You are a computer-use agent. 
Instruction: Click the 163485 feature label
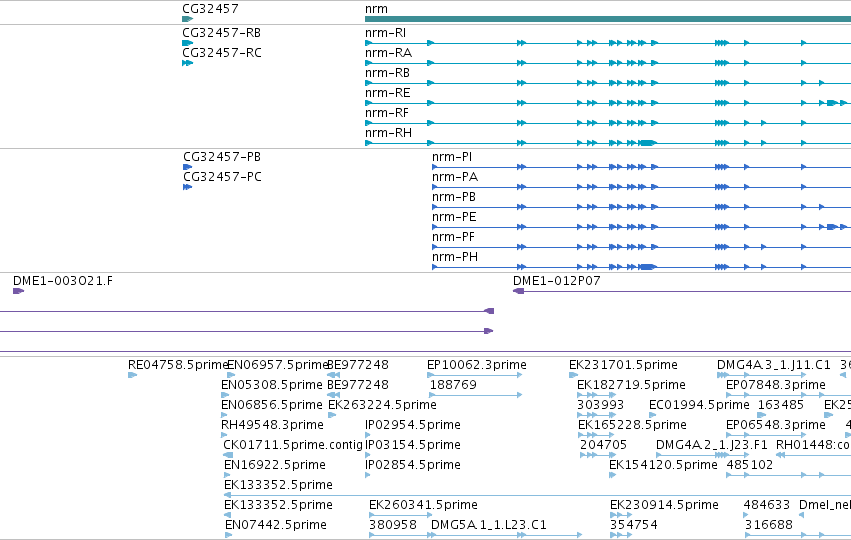(x=780, y=405)
